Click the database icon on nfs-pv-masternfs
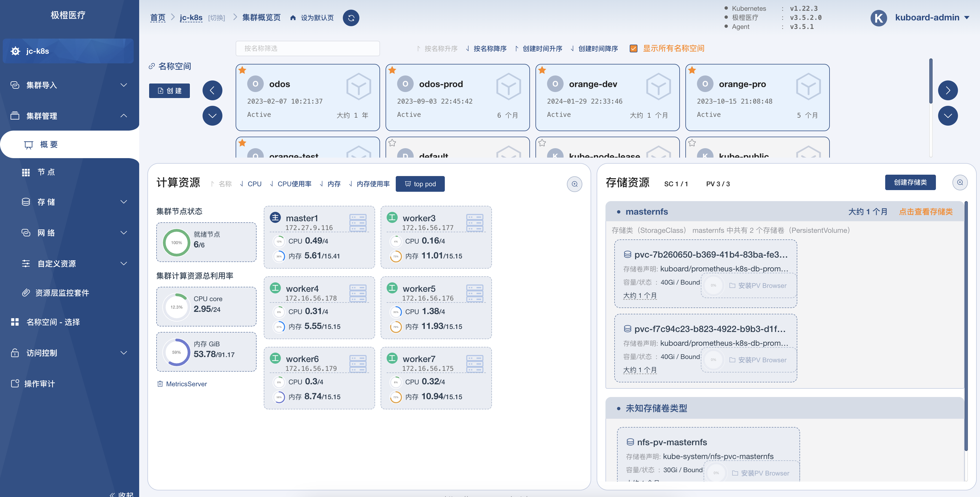The height and width of the screenshot is (497, 980). click(630, 442)
